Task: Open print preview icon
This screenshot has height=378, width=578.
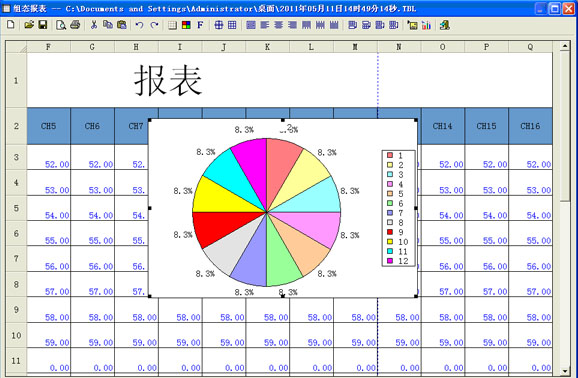Action: tap(61, 25)
